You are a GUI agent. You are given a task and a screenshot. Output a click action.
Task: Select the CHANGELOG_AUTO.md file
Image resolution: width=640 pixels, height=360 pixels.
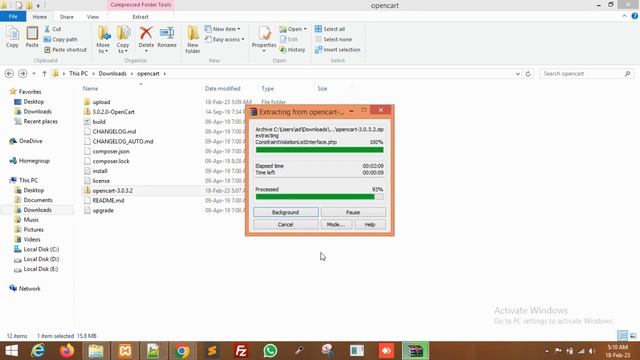pyautogui.click(x=123, y=141)
